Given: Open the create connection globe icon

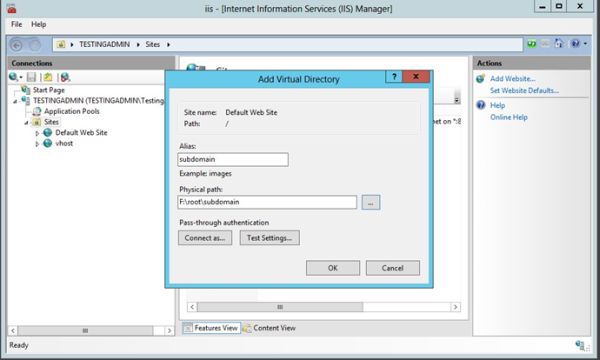Looking at the screenshot, I should (x=13, y=77).
